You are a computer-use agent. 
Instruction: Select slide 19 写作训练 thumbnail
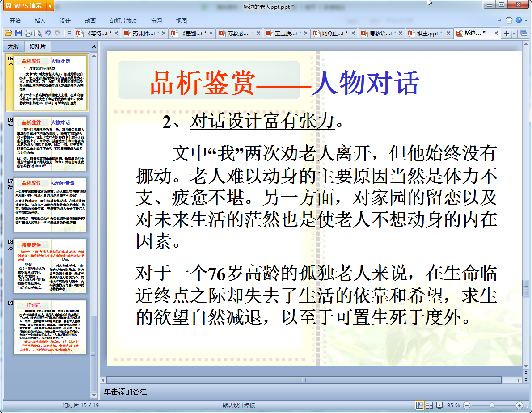[x=51, y=327]
